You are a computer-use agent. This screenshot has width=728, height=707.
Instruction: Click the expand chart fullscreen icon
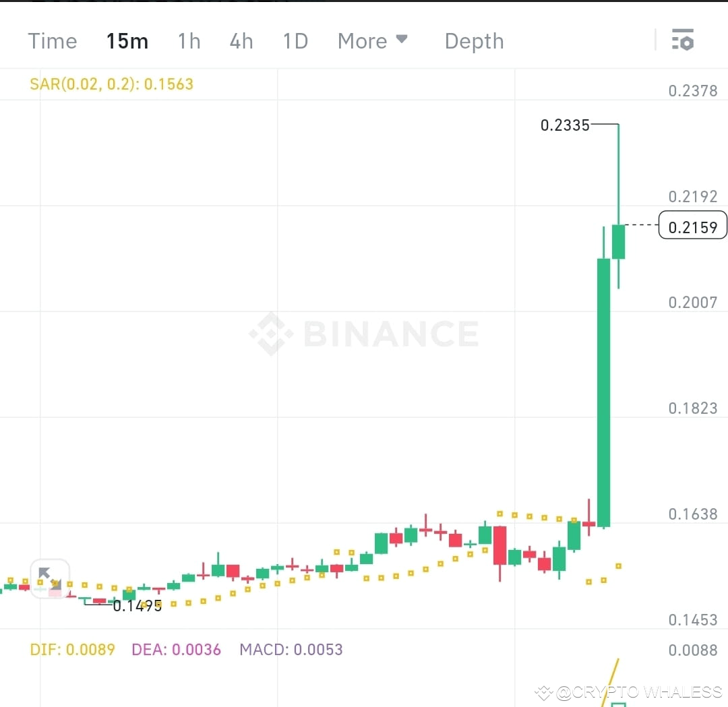coord(49,578)
